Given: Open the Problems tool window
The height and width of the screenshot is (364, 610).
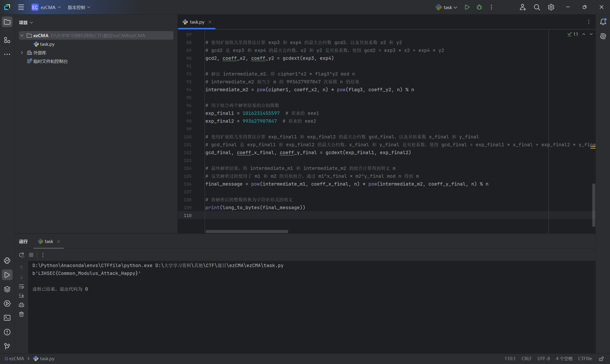Looking at the screenshot, I should (x=7, y=332).
